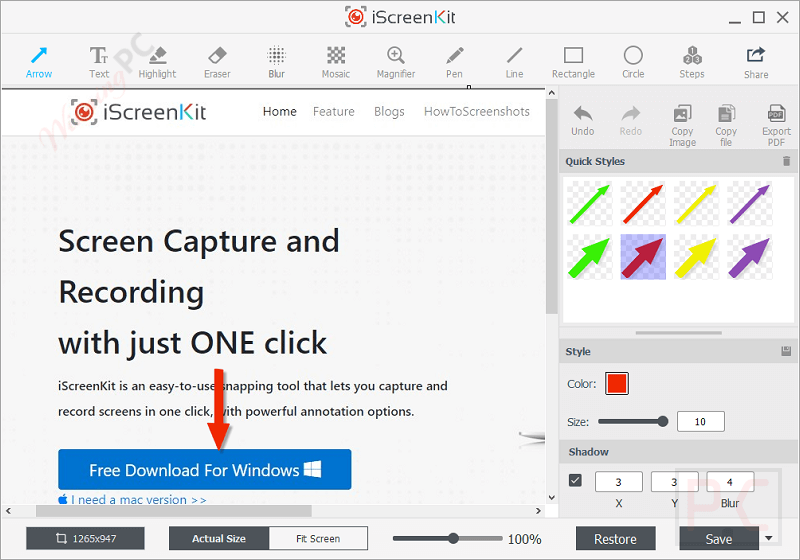Click the Redo button
This screenshot has height=560, width=800.
[631, 121]
